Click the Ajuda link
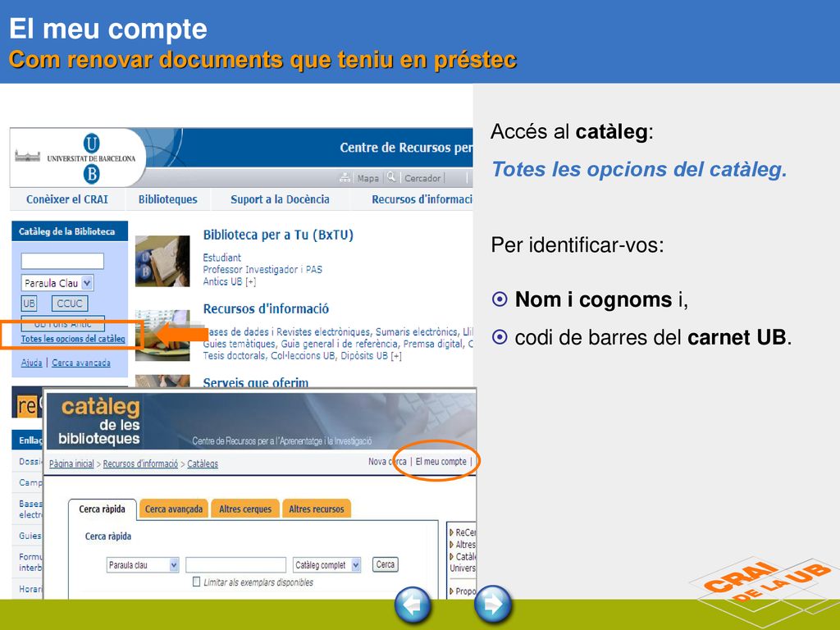Screen dimensions: 840x630 (32, 363)
